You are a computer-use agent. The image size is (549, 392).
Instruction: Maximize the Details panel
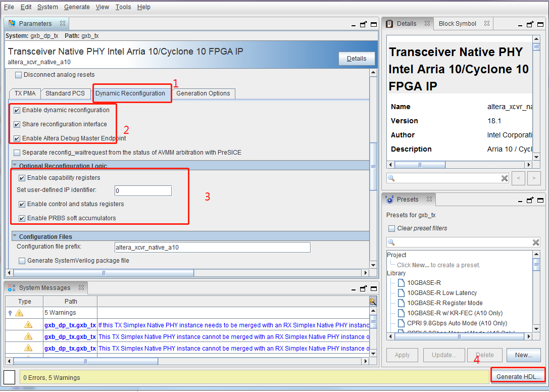(x=540, y=25)
